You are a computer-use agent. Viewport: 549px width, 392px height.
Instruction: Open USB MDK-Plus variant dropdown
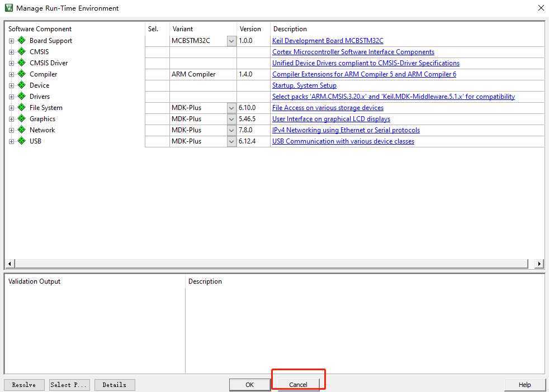coord(231,142)
